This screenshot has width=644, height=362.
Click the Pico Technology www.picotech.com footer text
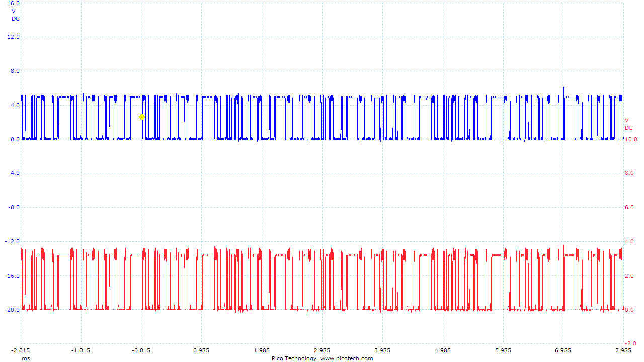(x=322, y=358)
